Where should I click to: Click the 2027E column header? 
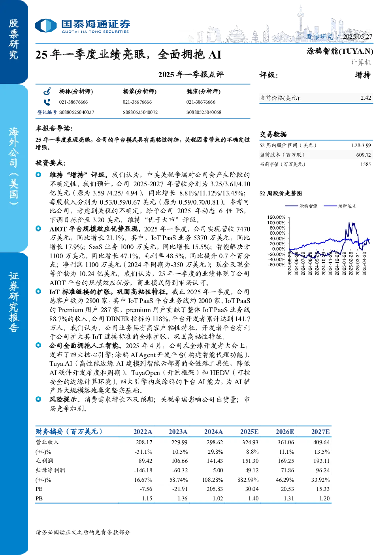(x=320, y=432)
